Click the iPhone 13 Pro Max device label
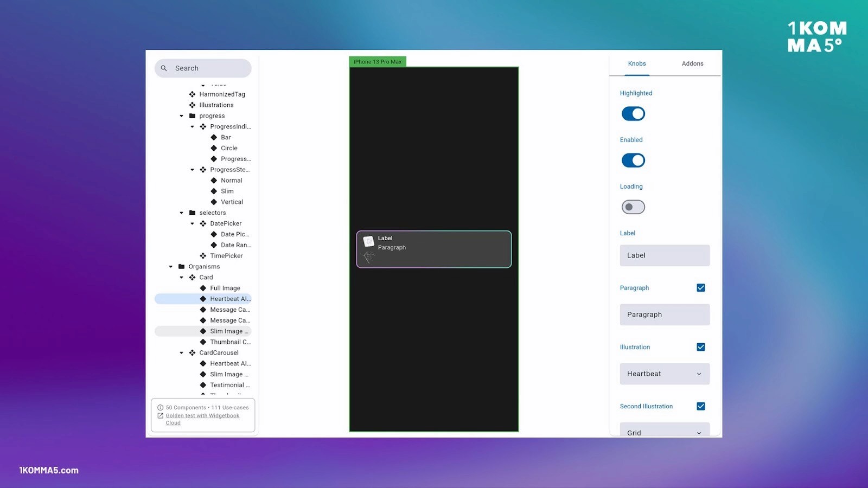Screen dimensions: 868x488 (378, 61)
